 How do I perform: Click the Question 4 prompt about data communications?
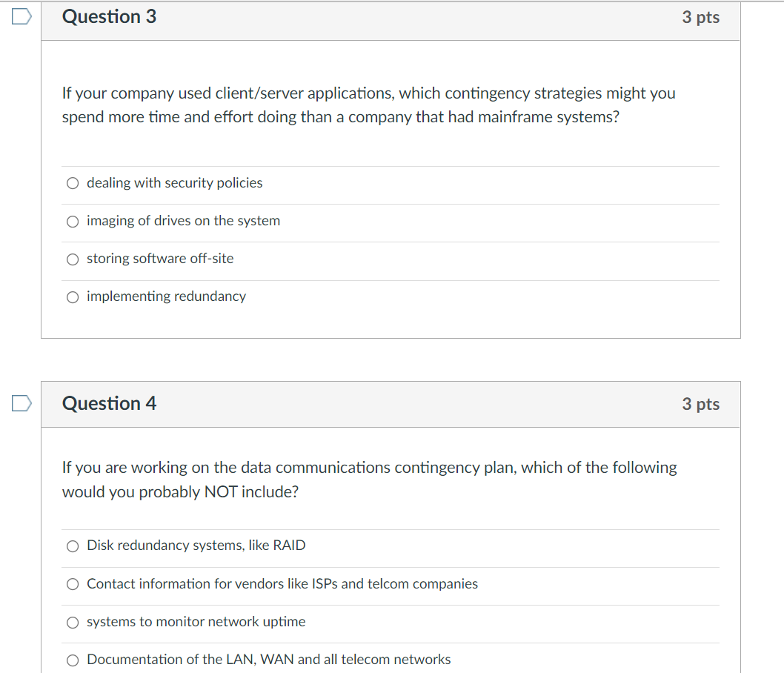[370, 480]
